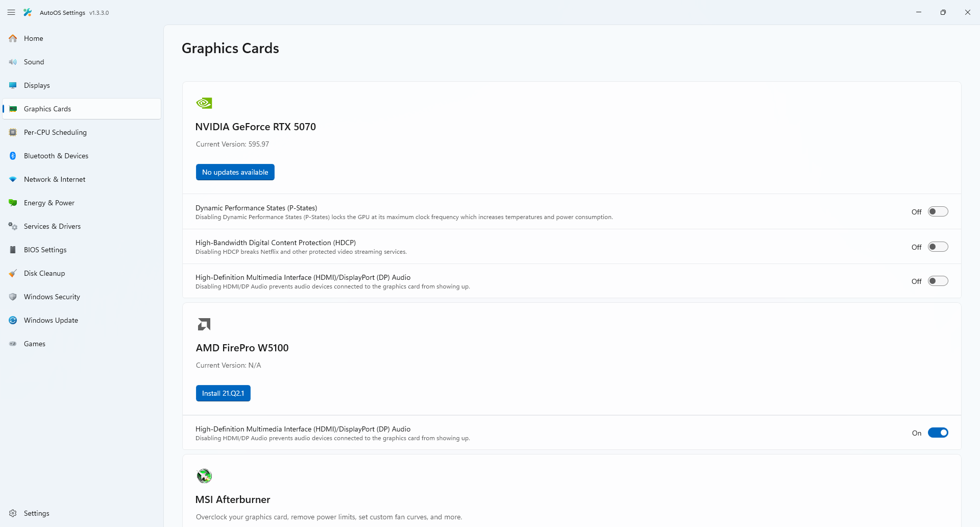Click Install 21.Q2.1 for AMD driver
This screenshot has width=980, height=527.
point(223,393)
